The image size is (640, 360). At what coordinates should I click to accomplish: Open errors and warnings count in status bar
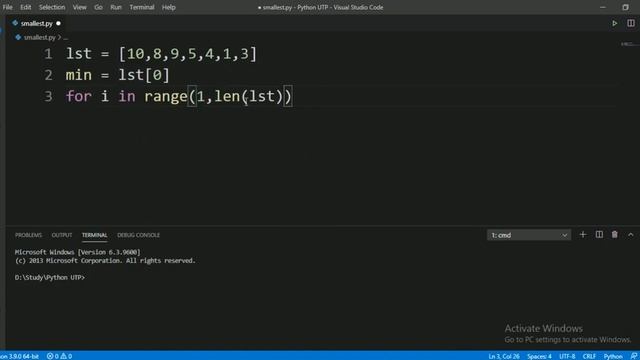pos(60,356)
